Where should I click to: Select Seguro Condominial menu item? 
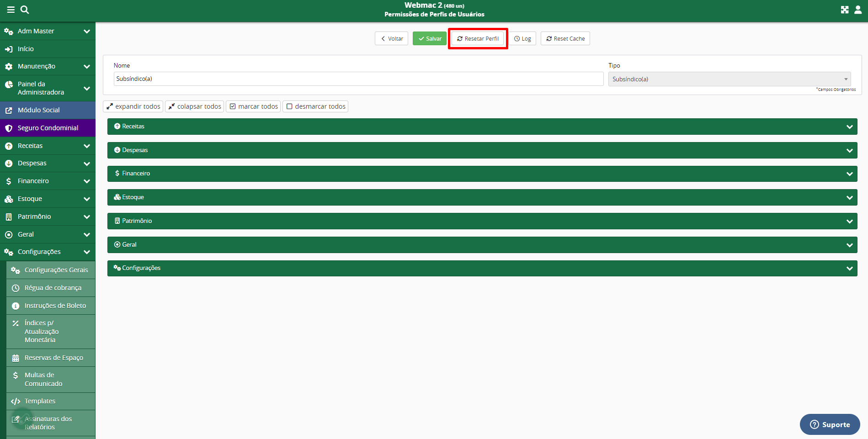48,128
